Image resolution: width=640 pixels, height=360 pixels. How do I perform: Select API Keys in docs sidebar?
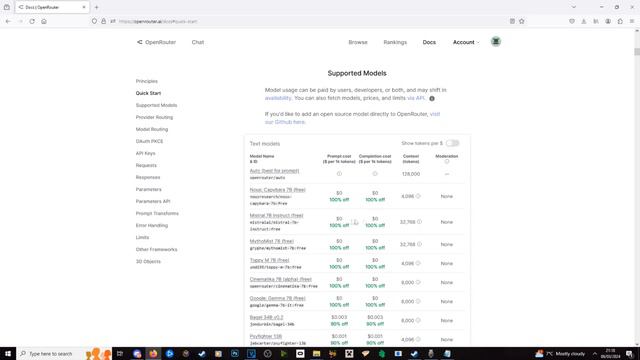(145, 153)
